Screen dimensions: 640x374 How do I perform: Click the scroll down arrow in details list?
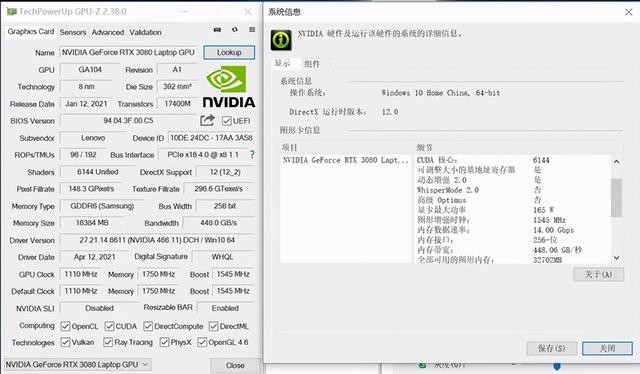pyautogui.click(x=617, y=258)
